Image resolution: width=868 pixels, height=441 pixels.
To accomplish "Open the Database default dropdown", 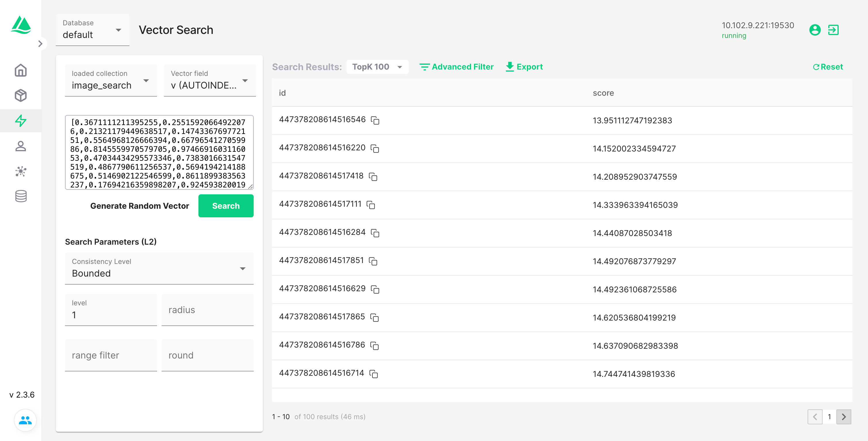I will [92, 30].
